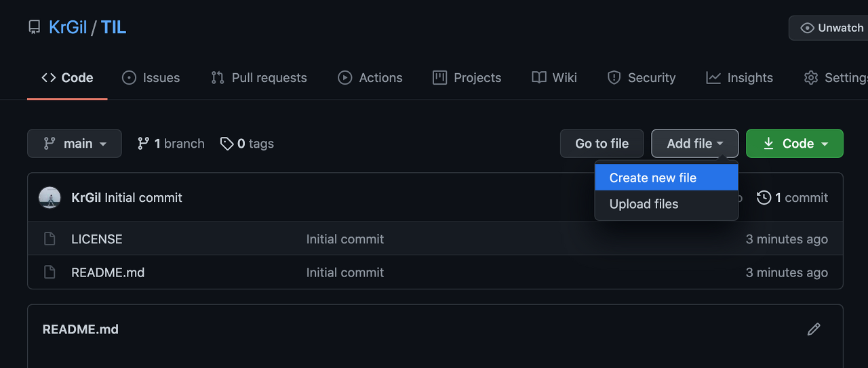Screen dimensions: 868x368
Task: Toggle the Add file dropdown
Action: (695, 144)
